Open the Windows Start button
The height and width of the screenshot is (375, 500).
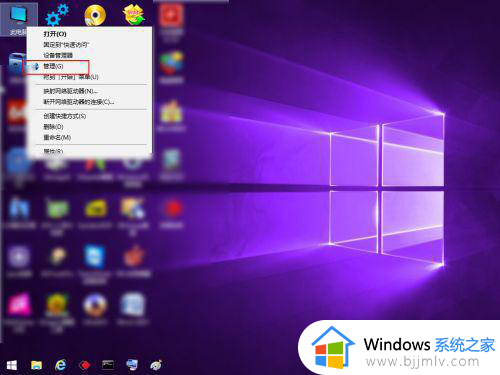12,365
